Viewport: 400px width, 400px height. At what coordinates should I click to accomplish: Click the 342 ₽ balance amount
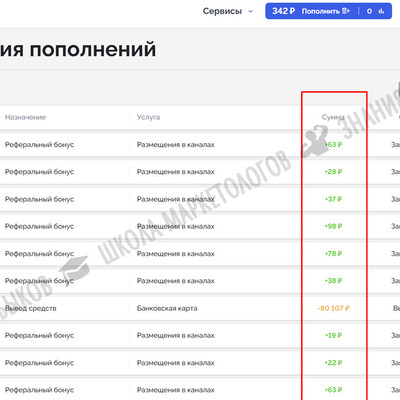pyautogui.click(x=283, y=11)
